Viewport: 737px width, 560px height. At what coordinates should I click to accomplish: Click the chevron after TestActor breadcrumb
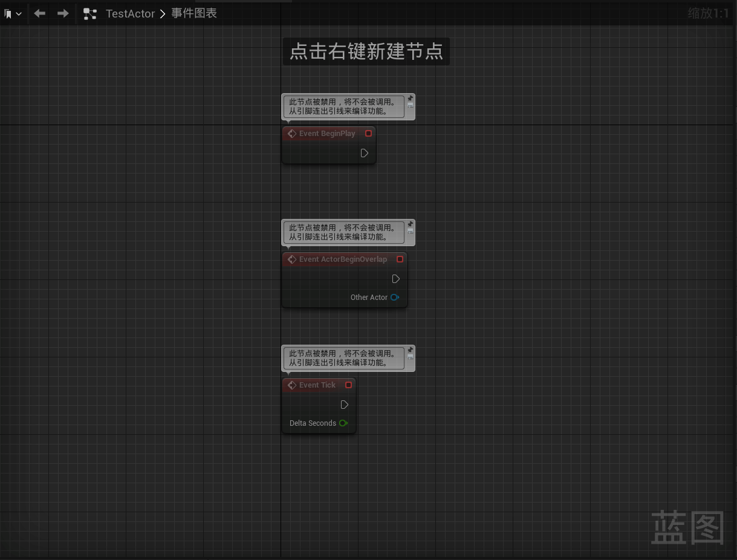[163, 14]
